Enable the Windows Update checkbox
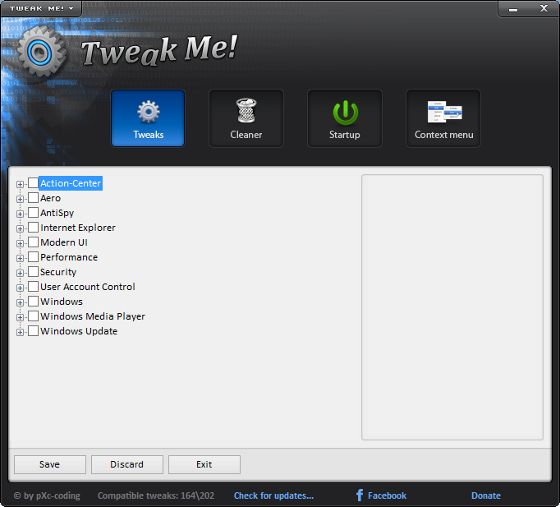This screenshot has height=507, width=560. (33, 331)
